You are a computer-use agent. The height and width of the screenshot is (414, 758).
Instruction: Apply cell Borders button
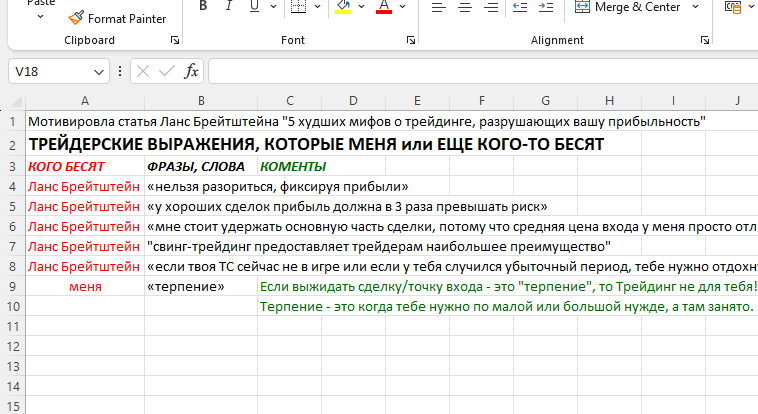[x=298, y=6]
